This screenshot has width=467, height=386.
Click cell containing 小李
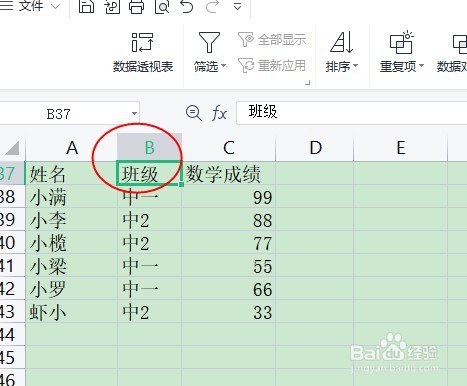point(71,220)
